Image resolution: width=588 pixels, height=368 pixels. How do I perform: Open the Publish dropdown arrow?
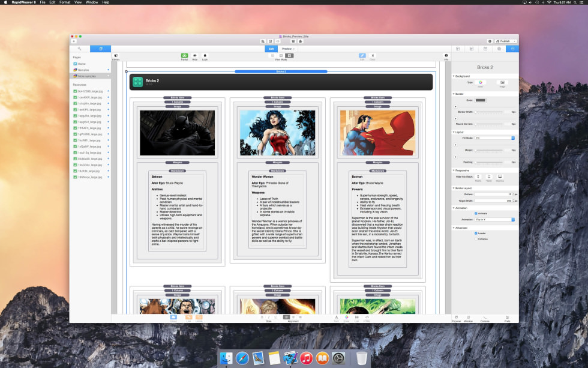click(515, 41)
